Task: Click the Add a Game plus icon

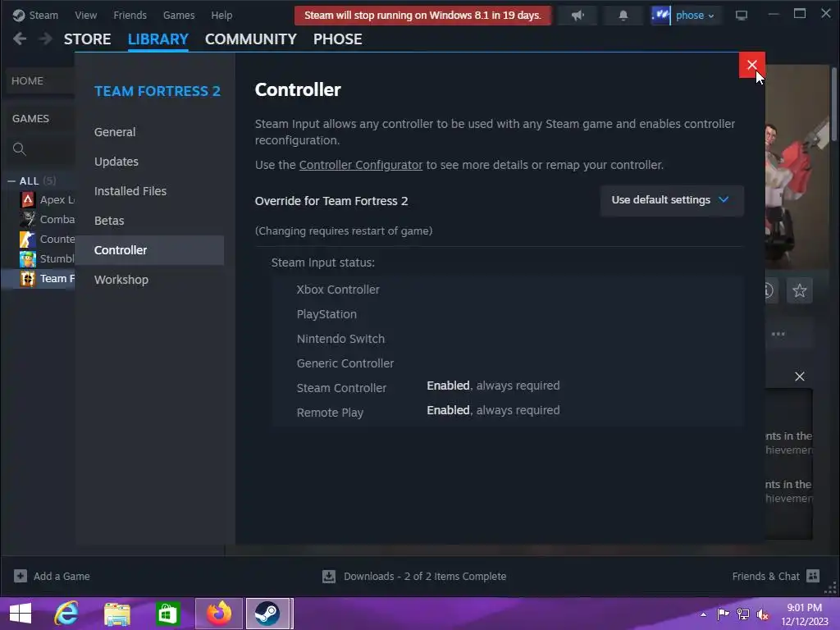Action: tap(21, 576)
